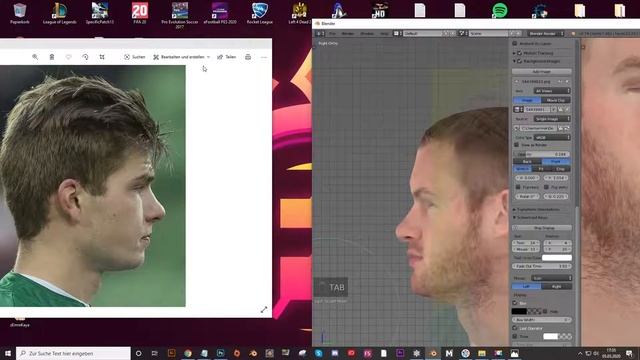The image size is (640, 360).
Task: Expand Transform Orientations panel
Action: click(514, 209)
